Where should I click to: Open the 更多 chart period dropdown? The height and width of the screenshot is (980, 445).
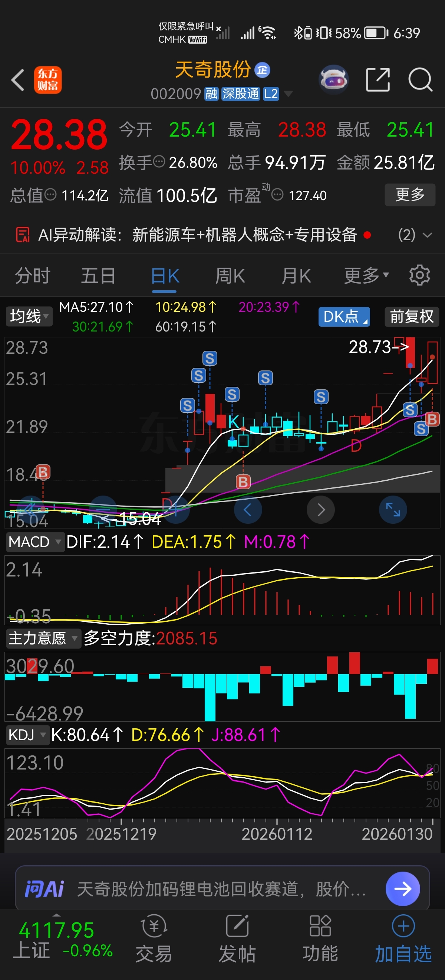pyautogui.click(x=366, y=275)
